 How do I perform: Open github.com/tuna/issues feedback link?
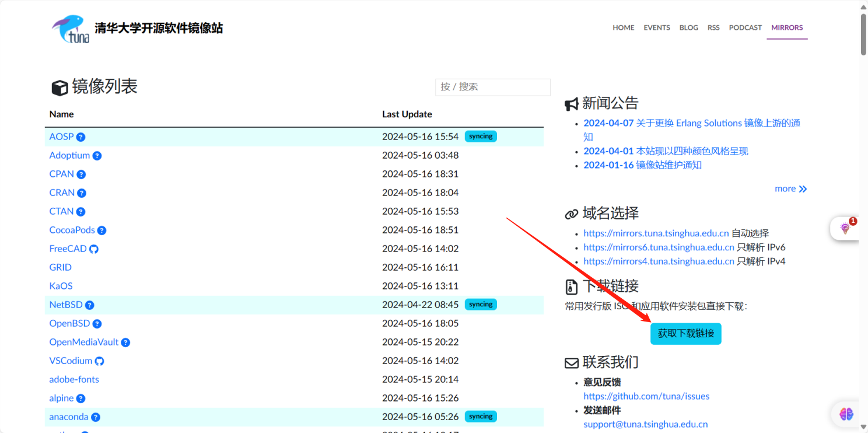click(x=646, y=396)
